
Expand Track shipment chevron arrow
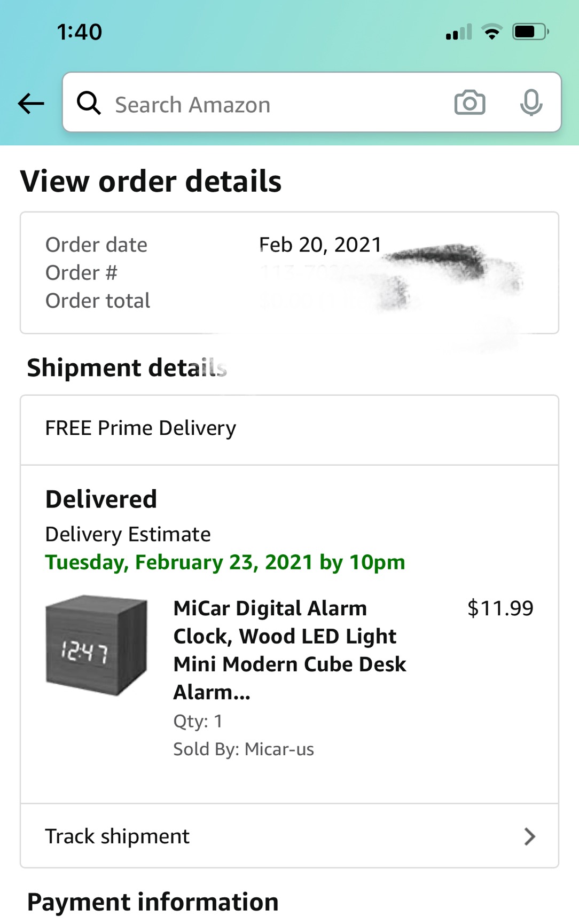point(529,836)
